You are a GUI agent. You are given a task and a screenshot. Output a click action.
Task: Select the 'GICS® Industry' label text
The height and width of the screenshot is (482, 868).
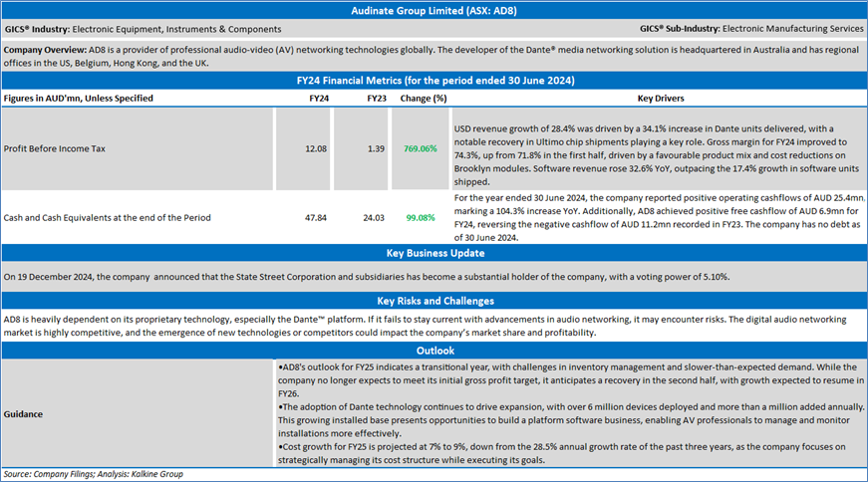tap(37, 29)
